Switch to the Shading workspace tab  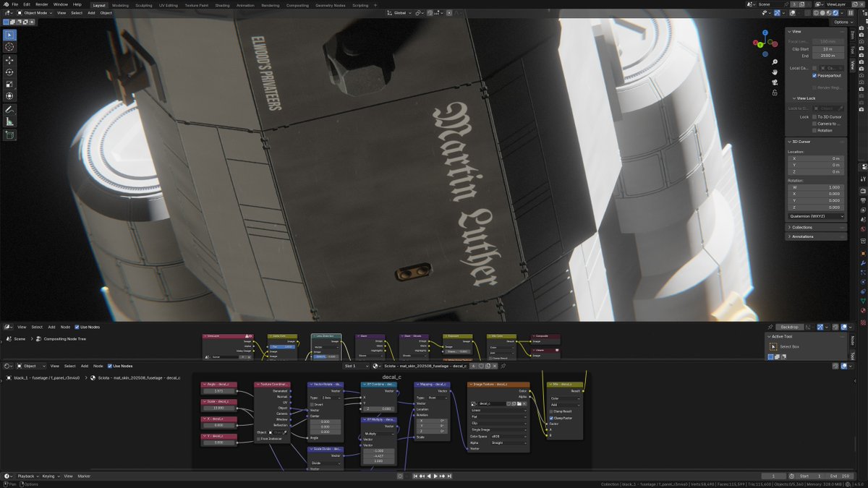222,4
